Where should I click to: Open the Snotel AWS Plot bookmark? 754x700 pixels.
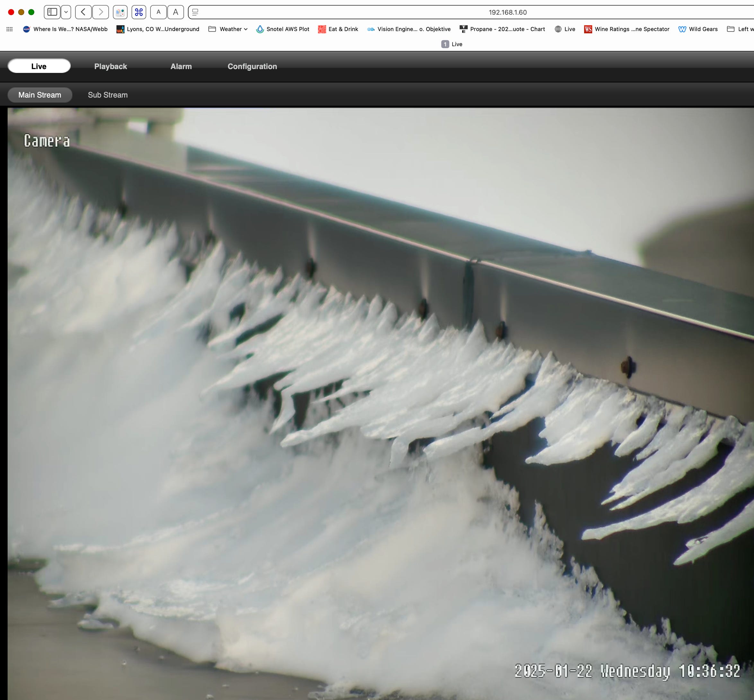[283, 29]
